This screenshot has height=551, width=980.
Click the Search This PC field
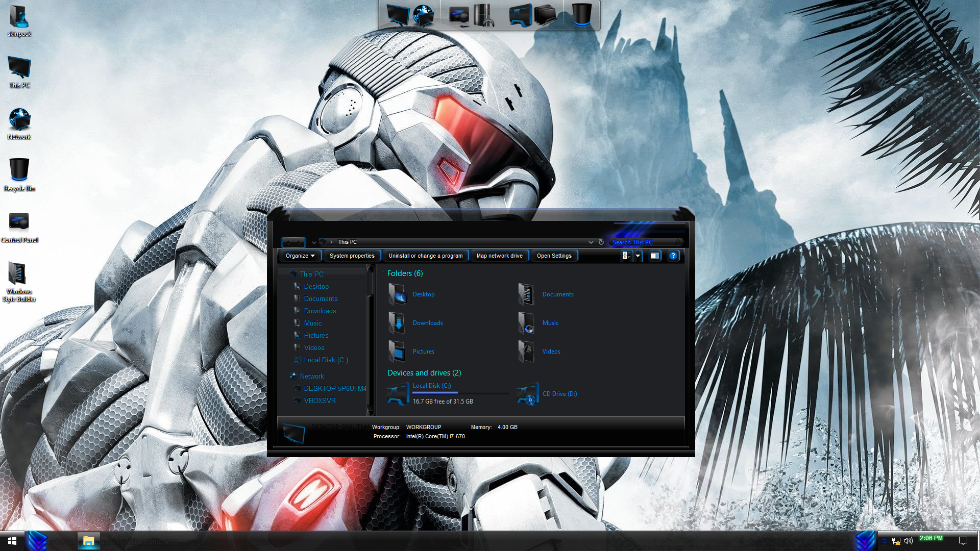click(x=643, y=242)
